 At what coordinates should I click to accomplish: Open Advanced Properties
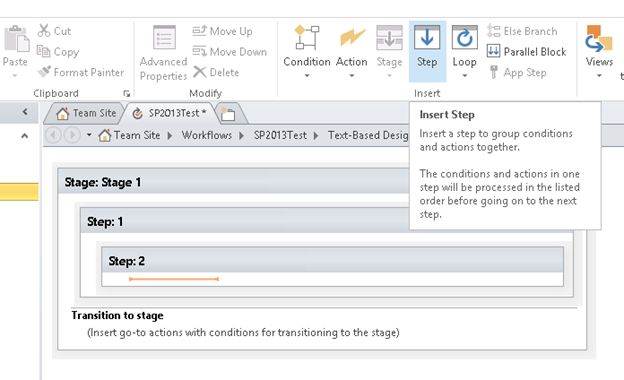(164, 53)
